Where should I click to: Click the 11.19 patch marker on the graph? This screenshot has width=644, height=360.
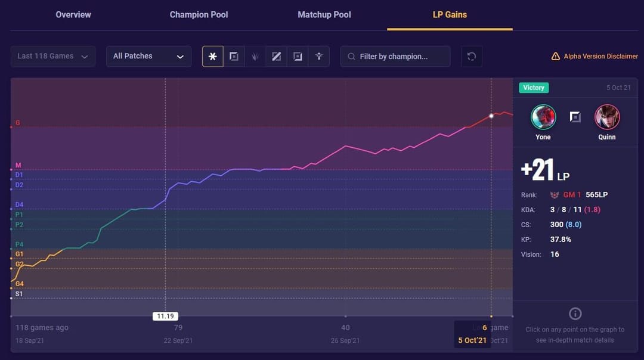tap(165, 316)
